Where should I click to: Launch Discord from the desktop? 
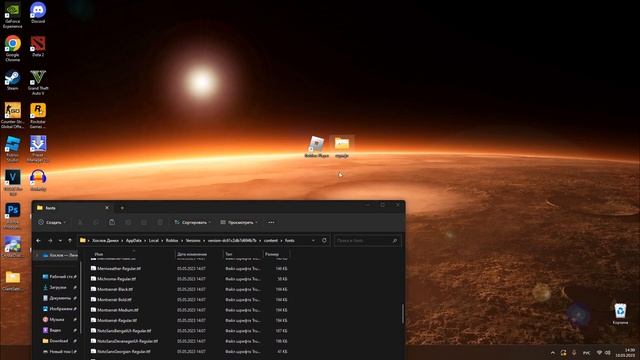38,13
